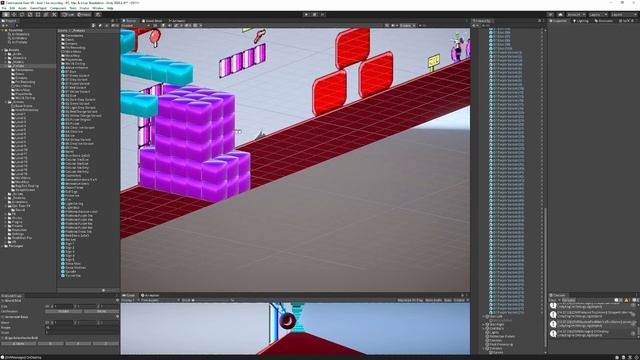
Task: Toggle 2D mode in the Scene view
Action: 155,25
